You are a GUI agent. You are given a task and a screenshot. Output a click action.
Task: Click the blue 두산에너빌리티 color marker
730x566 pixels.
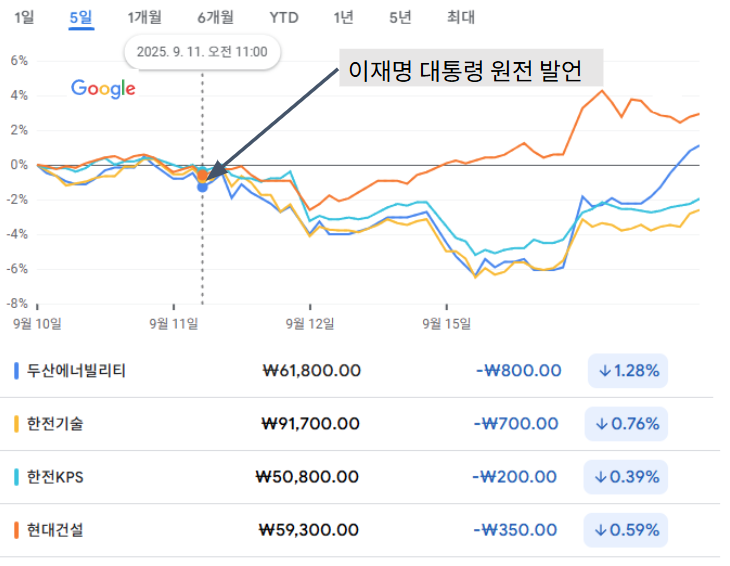tap(17, 370)
